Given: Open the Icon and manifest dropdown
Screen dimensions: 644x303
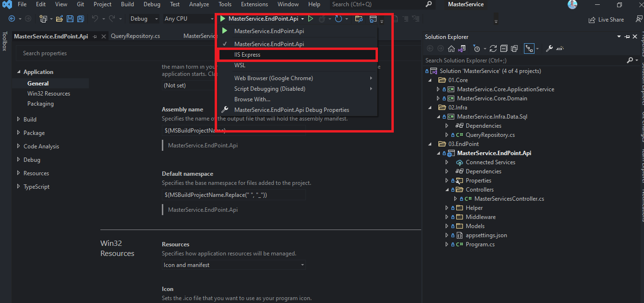Looking at the screenshot, I should 234,265.
